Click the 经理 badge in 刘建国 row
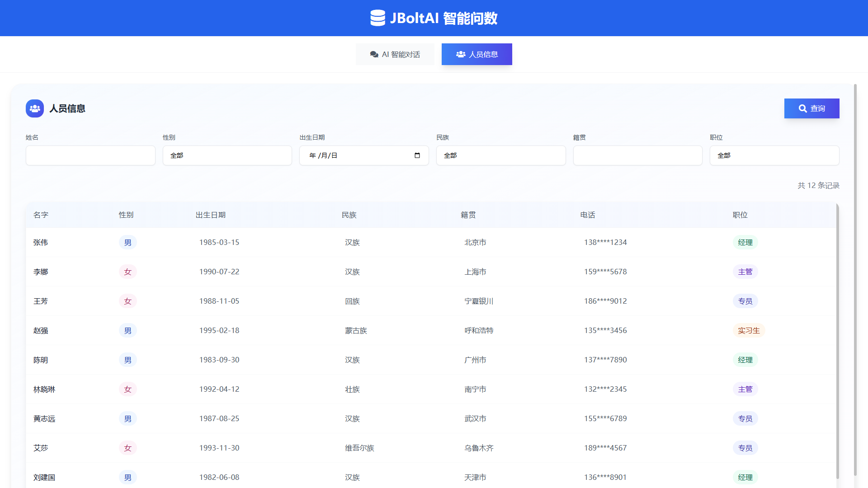868x488 pixels. pyautogui.click(x=745, y=478)
